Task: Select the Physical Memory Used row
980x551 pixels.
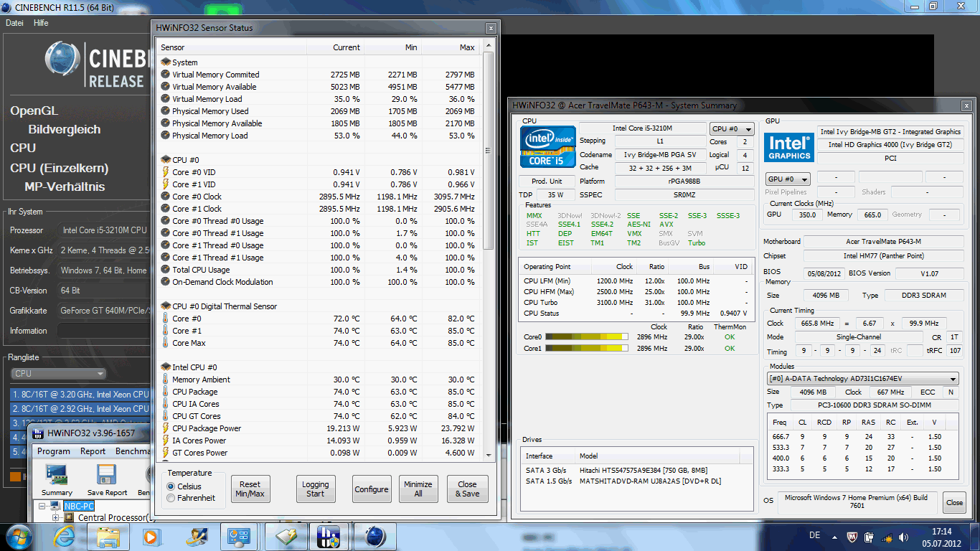Action: [319, 111]
